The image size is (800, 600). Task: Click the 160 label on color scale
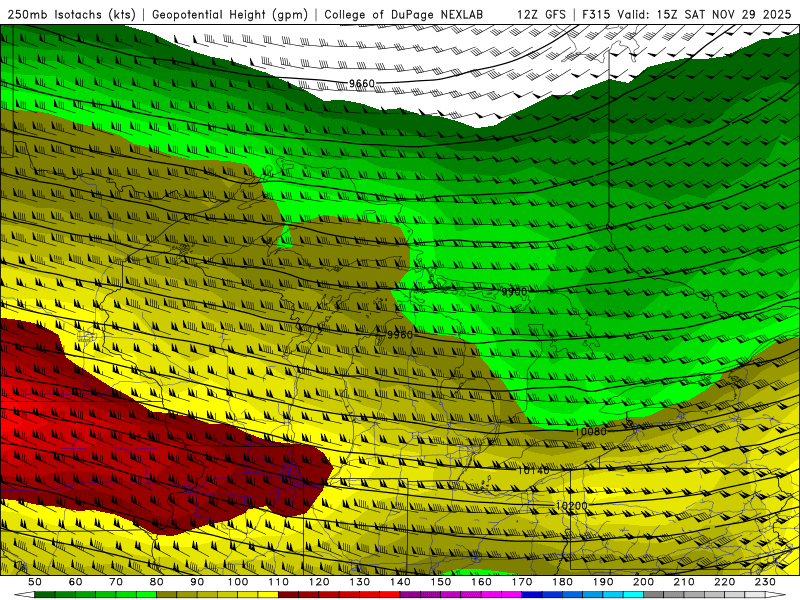click(x=481, y=582)
